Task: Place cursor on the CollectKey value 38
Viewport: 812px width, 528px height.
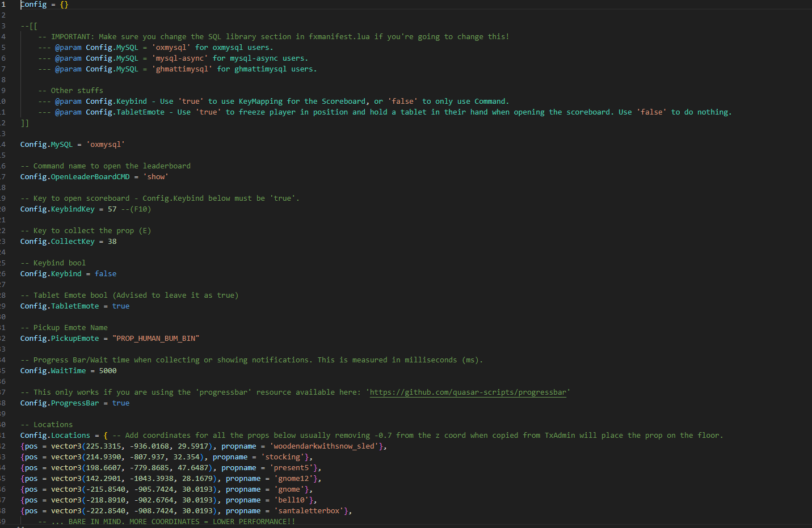Action: [x=112, y=242]
